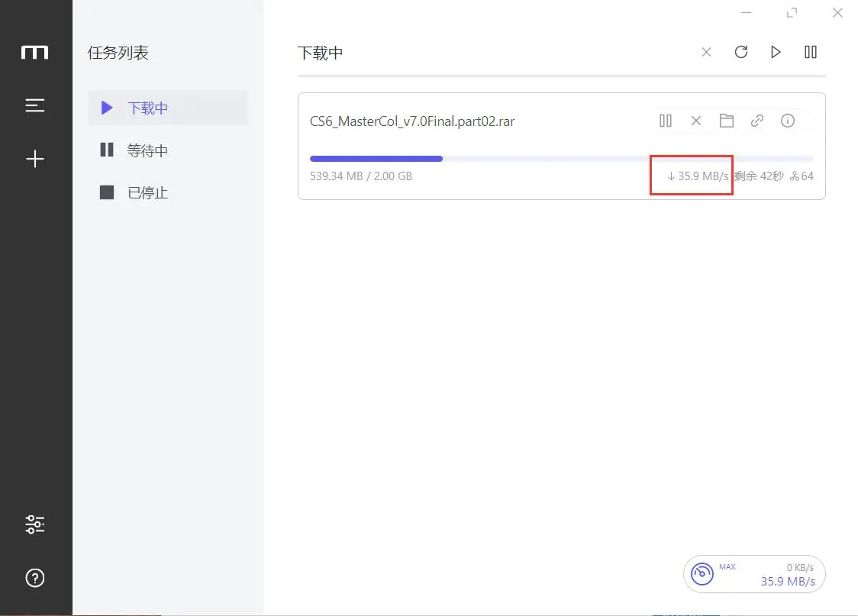Open help with the question mark icon
The height and width of the screenshot is (616, 858).
point(35,578)
